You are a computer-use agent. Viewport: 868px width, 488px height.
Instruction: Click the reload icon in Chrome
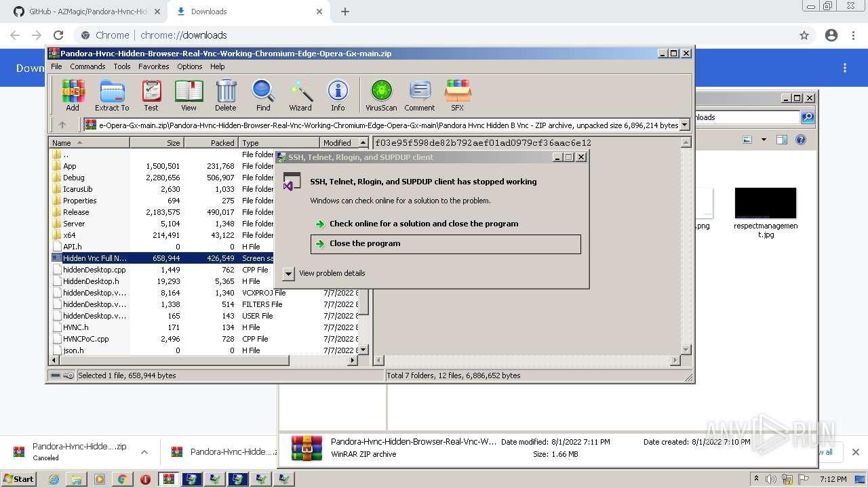(x=58, y=35)
